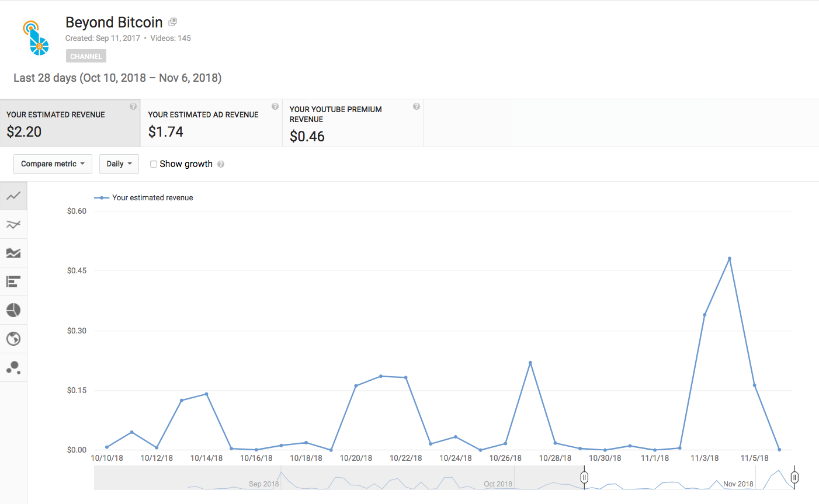Show help for estimated revenue
The width and height of the screenshot is (819, 504).
point(133,106)
